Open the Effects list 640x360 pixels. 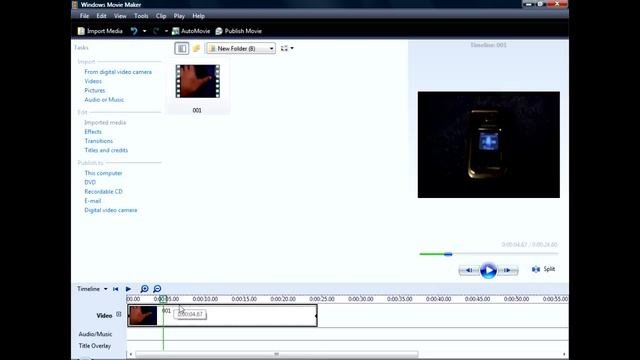93,132
